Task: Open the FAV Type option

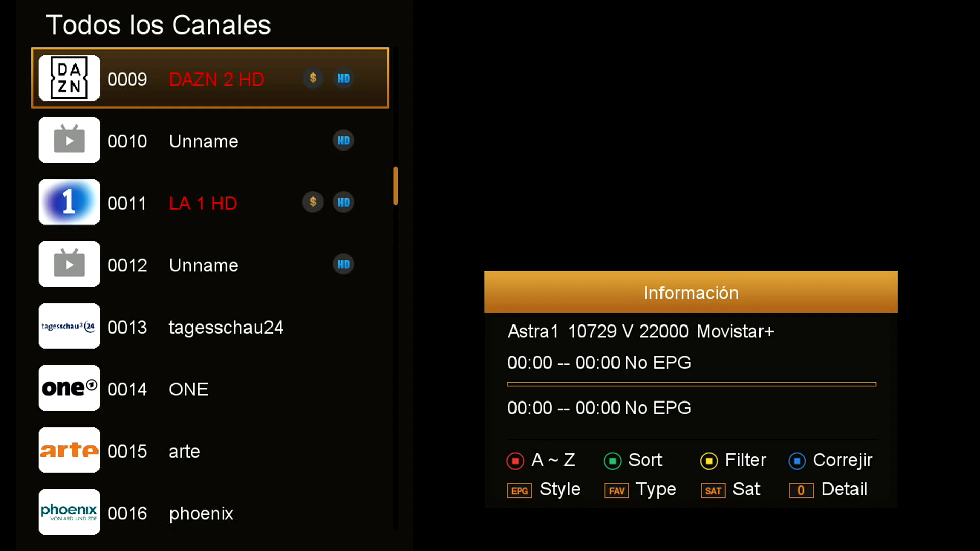Action: tap(617, 490)
